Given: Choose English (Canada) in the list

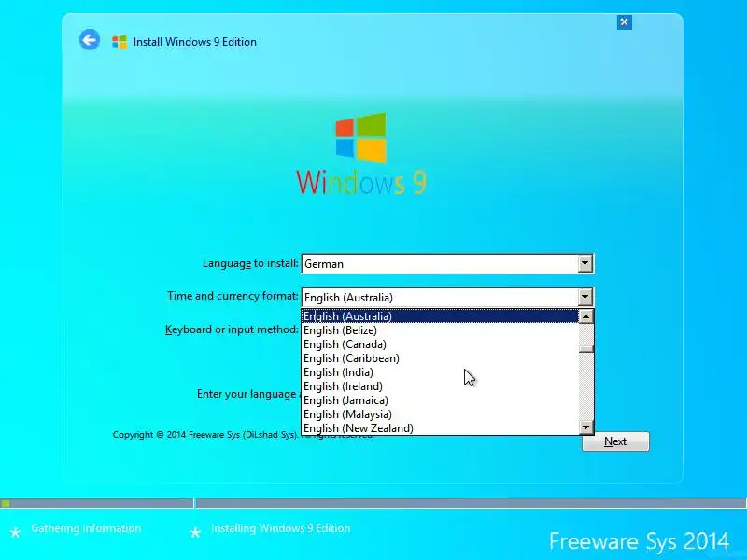Looking at the screenshot, I should (440, 344).
